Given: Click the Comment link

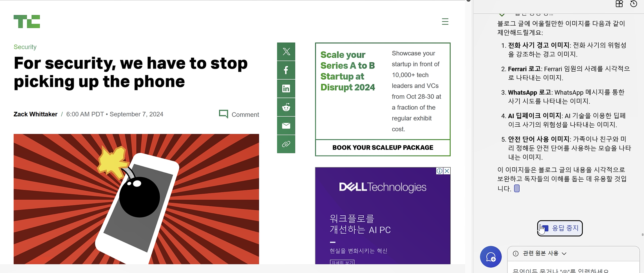Looking at the screenshot, I should [x=245, y=114].
